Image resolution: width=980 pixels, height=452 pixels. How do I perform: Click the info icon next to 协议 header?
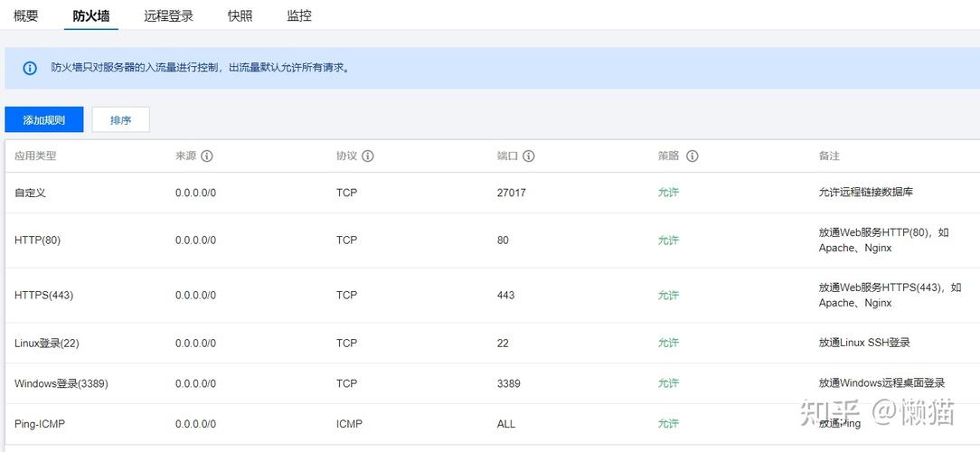click(x=368, y=156)
